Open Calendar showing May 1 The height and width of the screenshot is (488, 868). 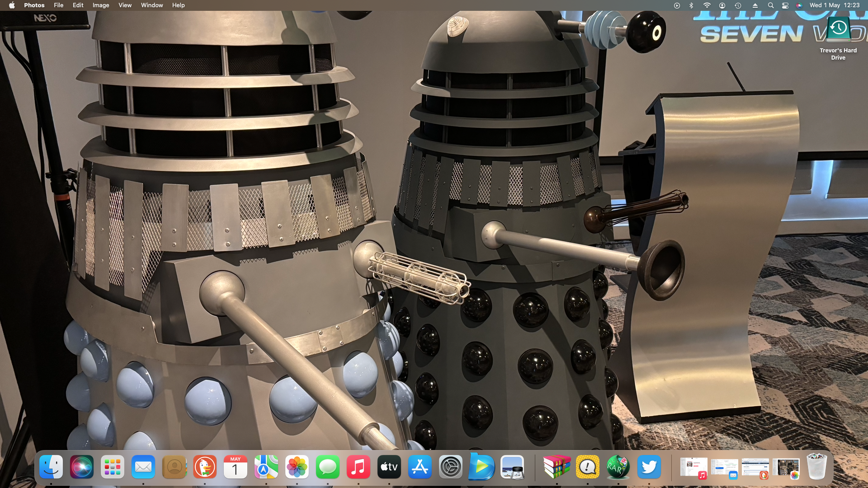click(x=236, y=467)
